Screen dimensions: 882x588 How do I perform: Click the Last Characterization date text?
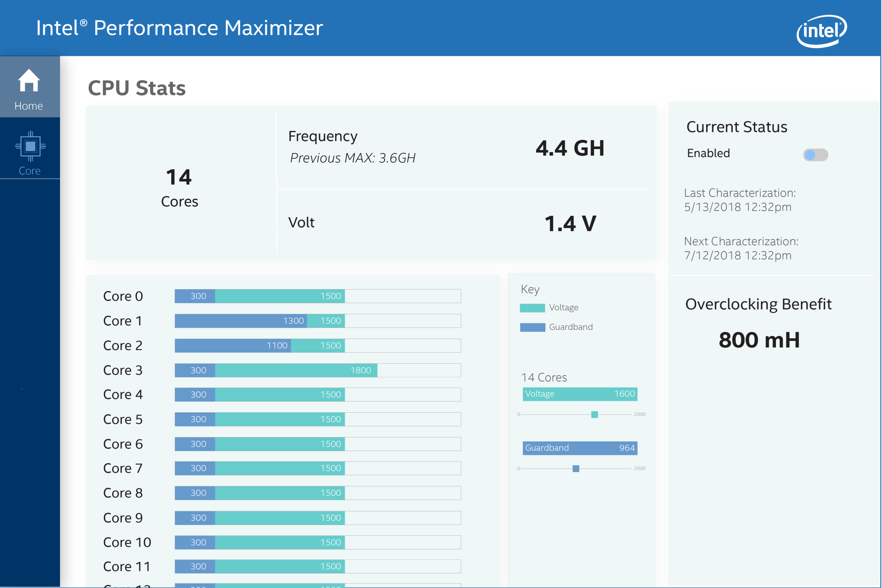coord(738,207)
